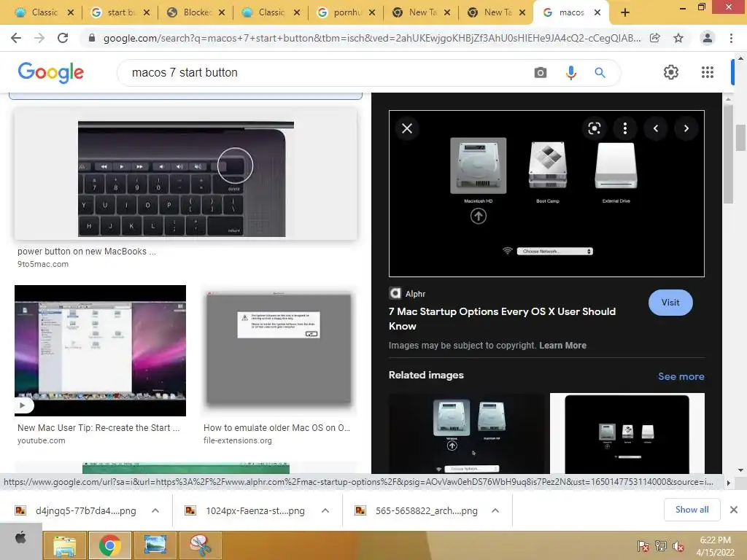The width and height of the screenshot is (747, 560).
Task: Show next image in preview
Action: tap(686, 128)
